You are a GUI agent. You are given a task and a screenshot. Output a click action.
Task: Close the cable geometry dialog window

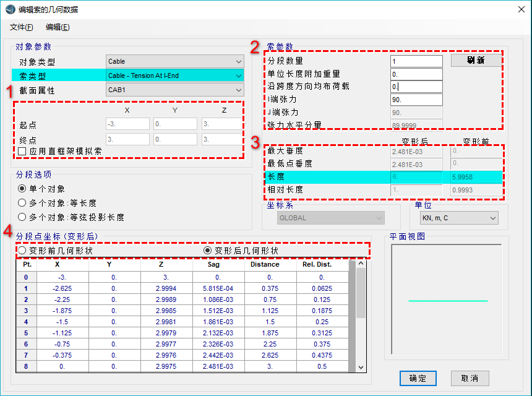pos(517,9)
